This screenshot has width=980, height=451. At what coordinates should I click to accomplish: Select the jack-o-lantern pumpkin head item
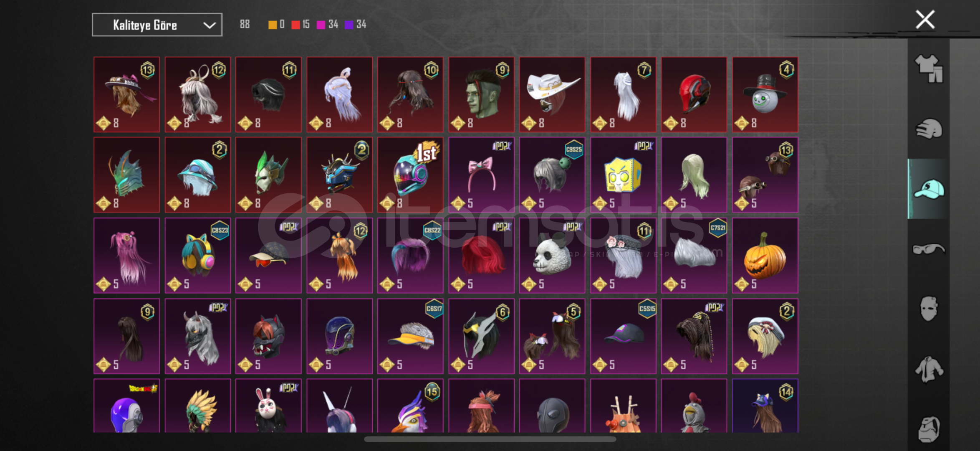click(x=765, y=255)
